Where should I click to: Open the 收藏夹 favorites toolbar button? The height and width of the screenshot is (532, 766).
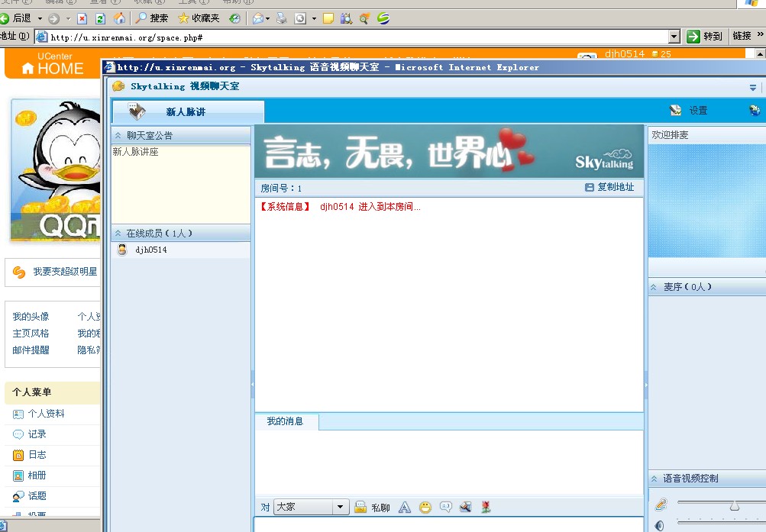coord(199,18)
